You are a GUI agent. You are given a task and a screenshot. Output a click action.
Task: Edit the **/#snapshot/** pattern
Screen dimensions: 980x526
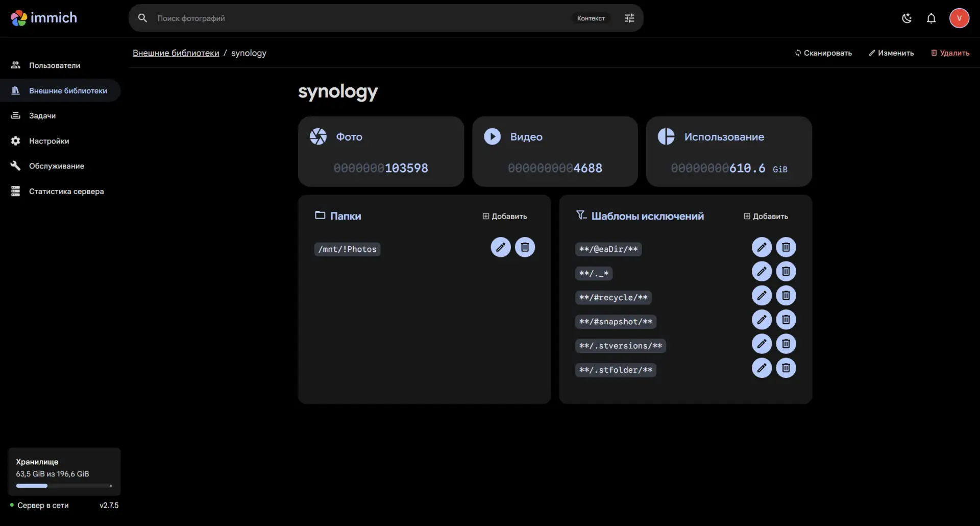(x=762, y=320)
